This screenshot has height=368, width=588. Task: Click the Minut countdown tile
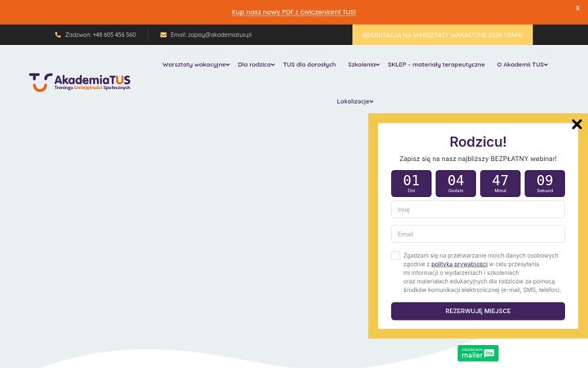point(501,184)
